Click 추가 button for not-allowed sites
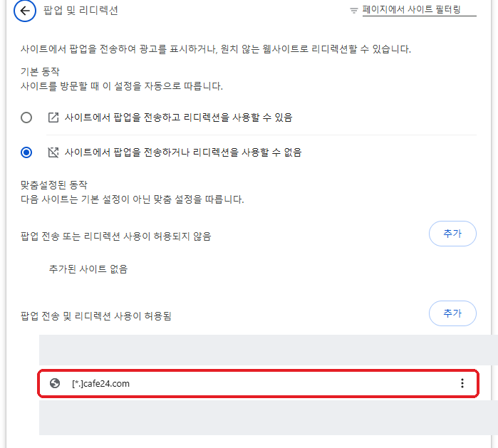This screenshot has height=448, width=498. (452, 234)
